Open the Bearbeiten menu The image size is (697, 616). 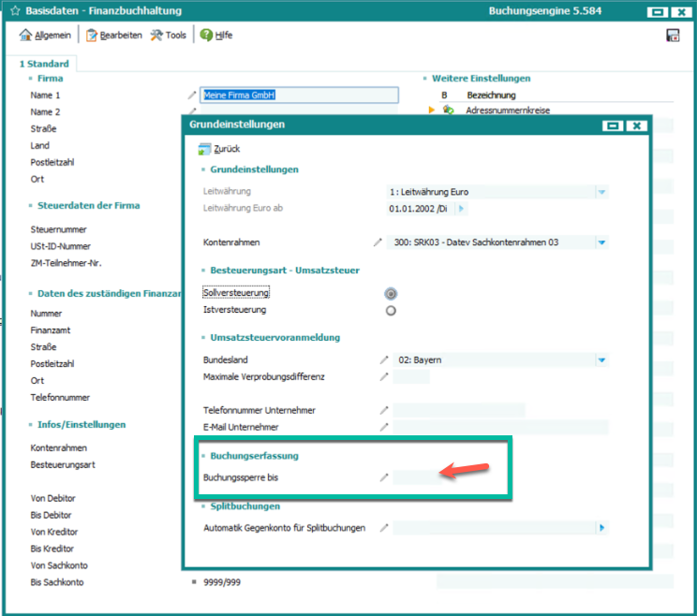point(114,36)
